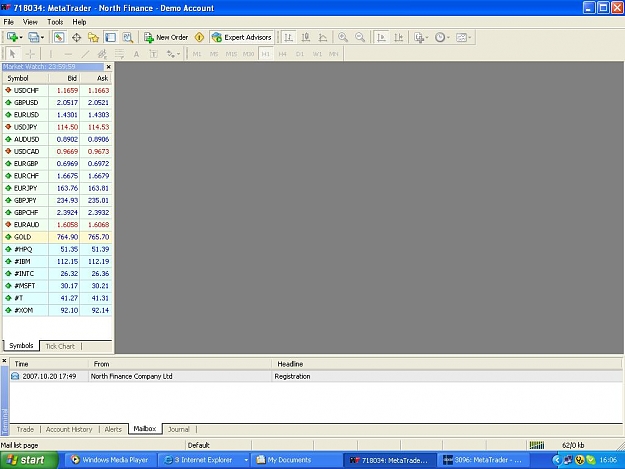Toggle the Terminal panel icon

(110, 37)
